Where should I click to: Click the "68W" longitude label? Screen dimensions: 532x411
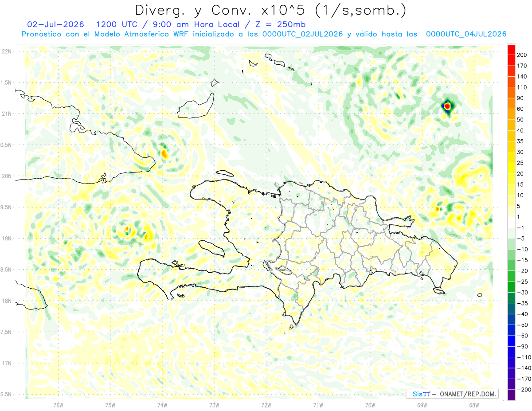(474, 405)
